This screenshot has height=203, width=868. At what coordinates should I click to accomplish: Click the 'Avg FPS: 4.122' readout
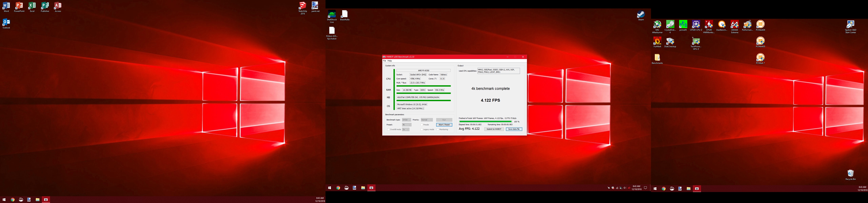pos(469,129)
